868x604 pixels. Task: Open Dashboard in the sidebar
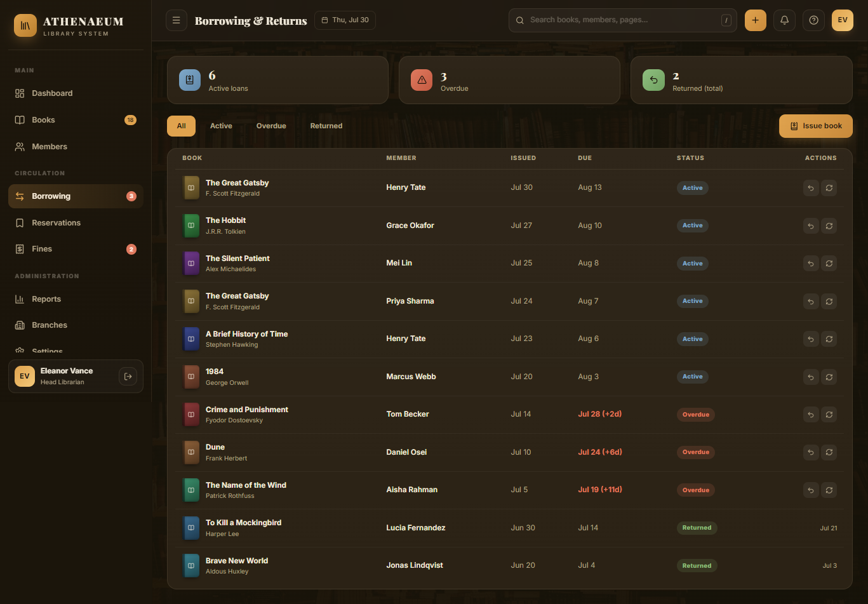coord(76,93)
